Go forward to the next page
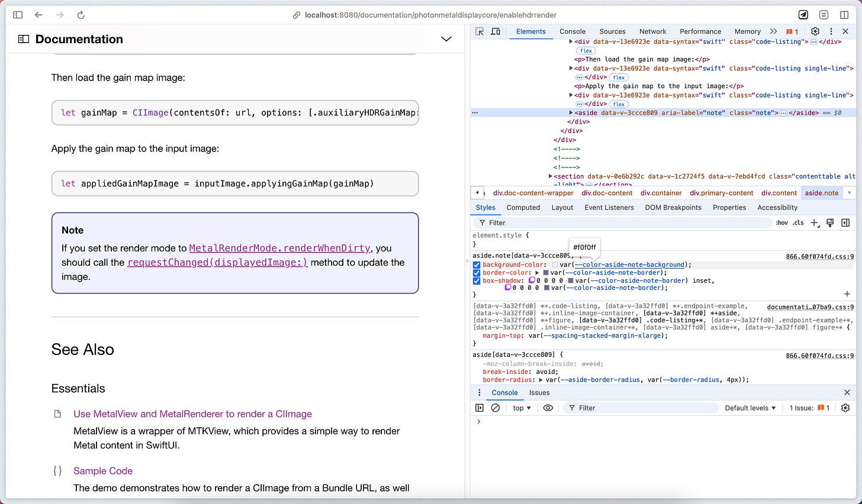 (60, 15)
